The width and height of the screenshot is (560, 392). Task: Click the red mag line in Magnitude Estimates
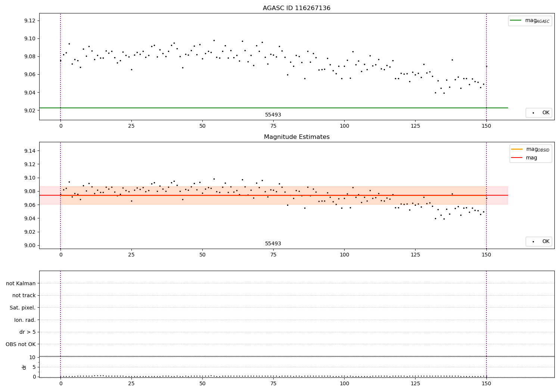coord(273,195)
